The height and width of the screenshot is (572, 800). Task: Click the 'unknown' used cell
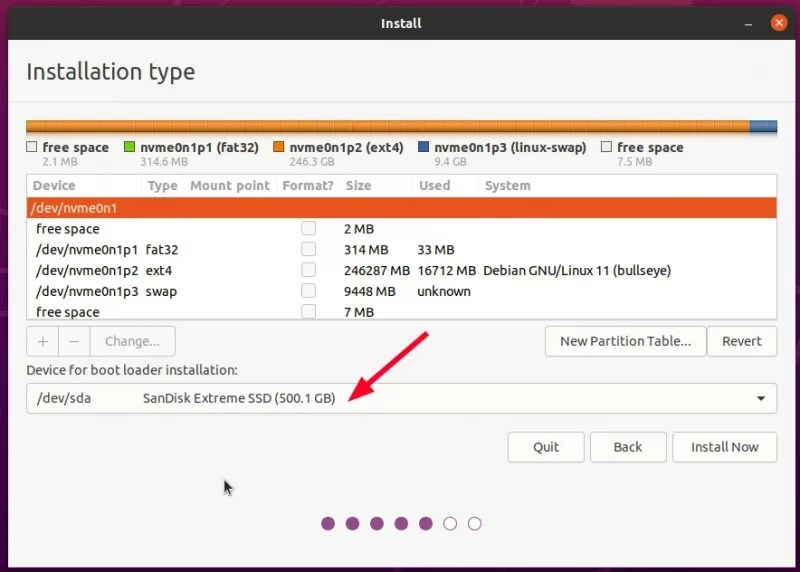tap(444, 291)
